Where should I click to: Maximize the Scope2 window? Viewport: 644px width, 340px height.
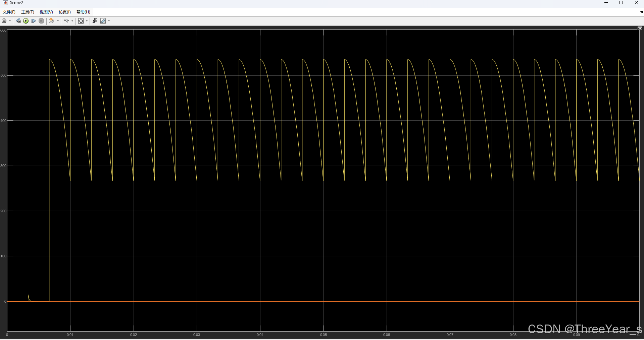pos(621,3)
